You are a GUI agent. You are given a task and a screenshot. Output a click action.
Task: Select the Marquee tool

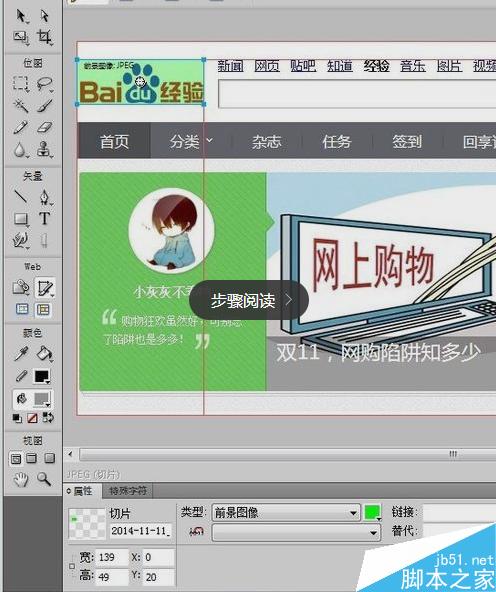pos(21,83)
